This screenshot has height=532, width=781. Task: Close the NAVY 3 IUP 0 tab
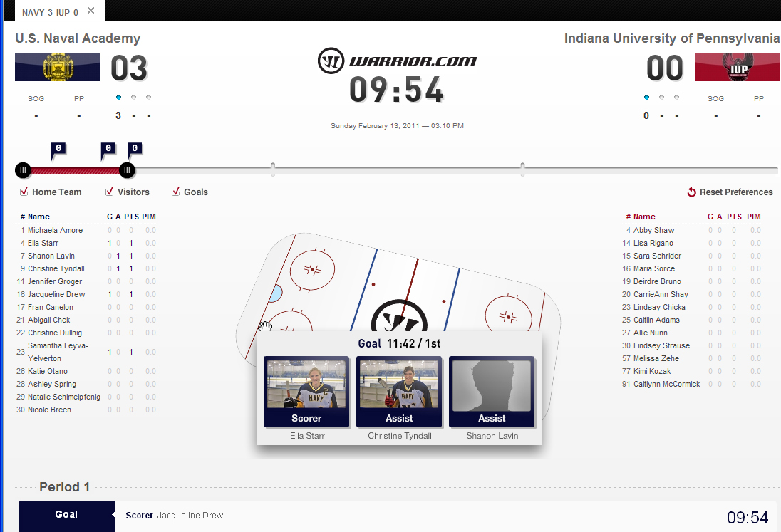pos(90,11)
